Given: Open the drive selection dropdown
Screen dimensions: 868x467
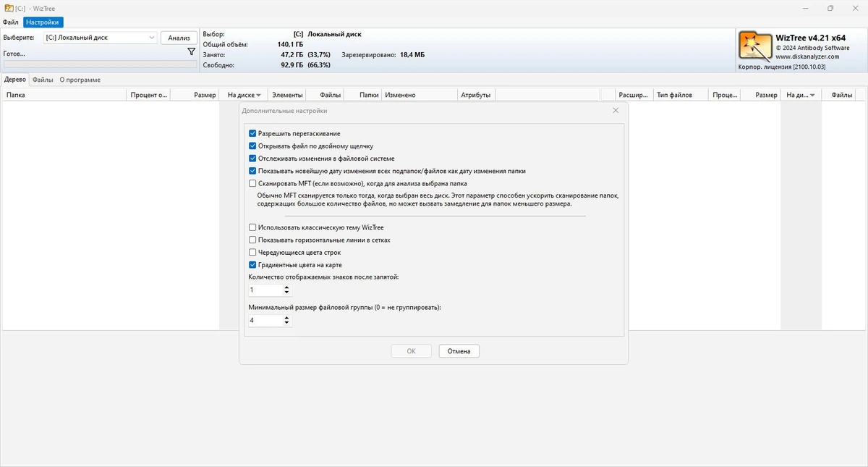Looking at the screenshot, I should (152, 38).
